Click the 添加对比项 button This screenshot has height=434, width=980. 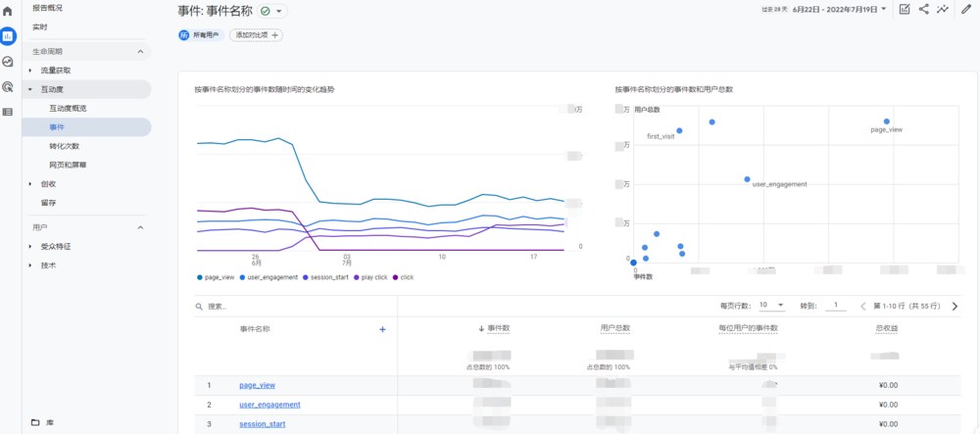tap(256, 35)
